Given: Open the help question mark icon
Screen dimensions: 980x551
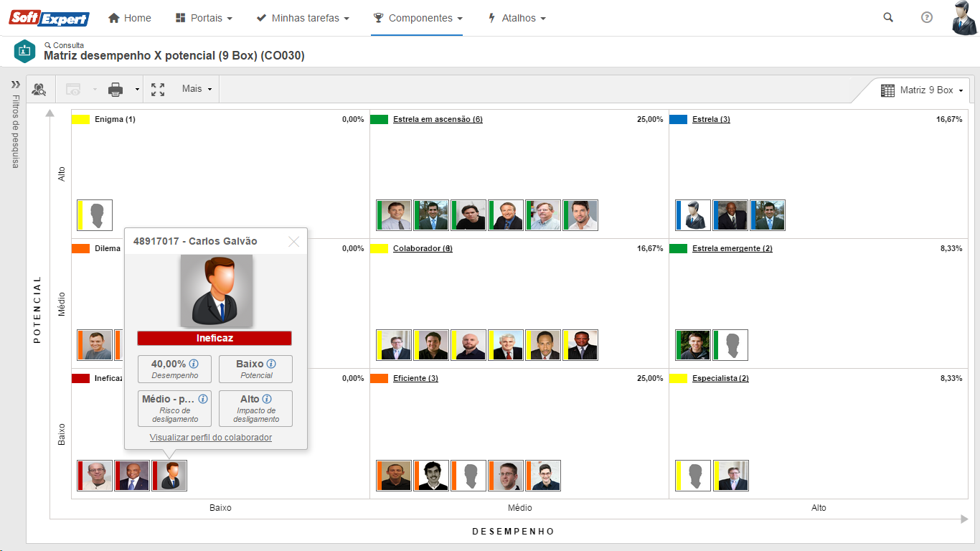Looking at the screenshot, I should [927, 18].
